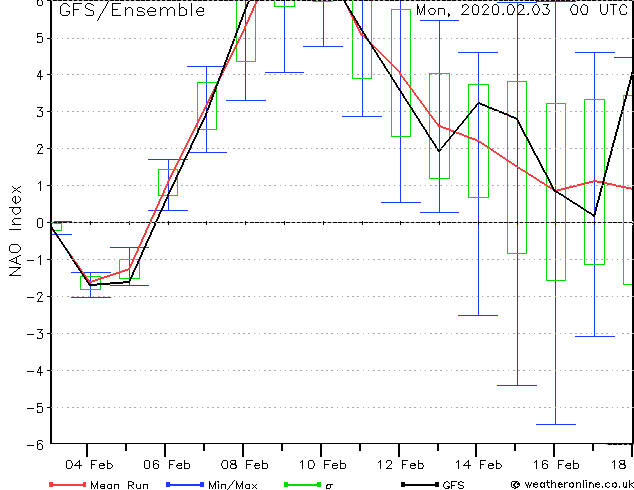Image resolution: width=634 pixels, height=490 pixels.
Task: Click the black GFS legend line
Action: (420, 484)
